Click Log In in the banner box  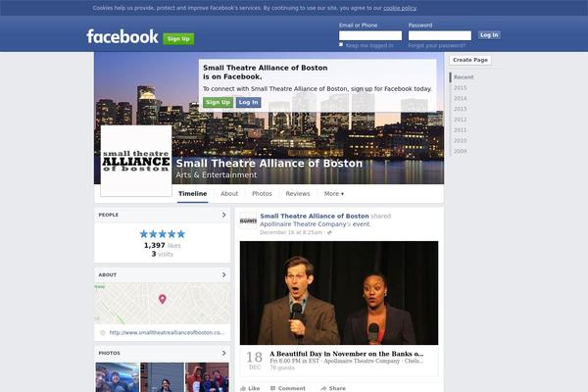pos(248,102)
